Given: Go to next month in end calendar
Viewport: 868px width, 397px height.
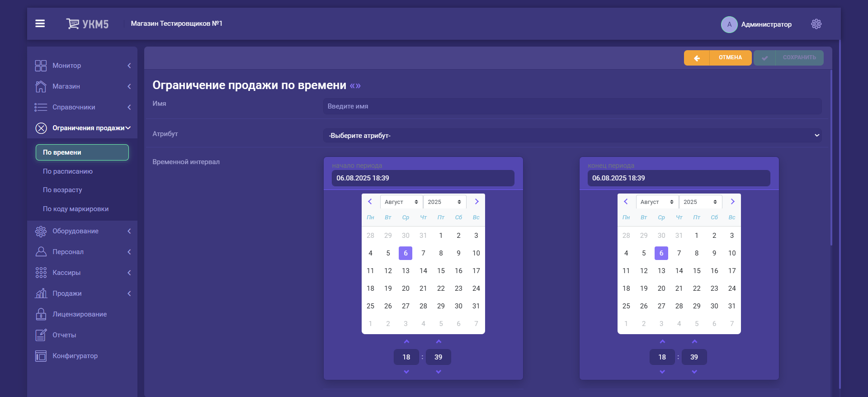Looking at the screenshot, I should pyautogui.click(x=732, y=202).
